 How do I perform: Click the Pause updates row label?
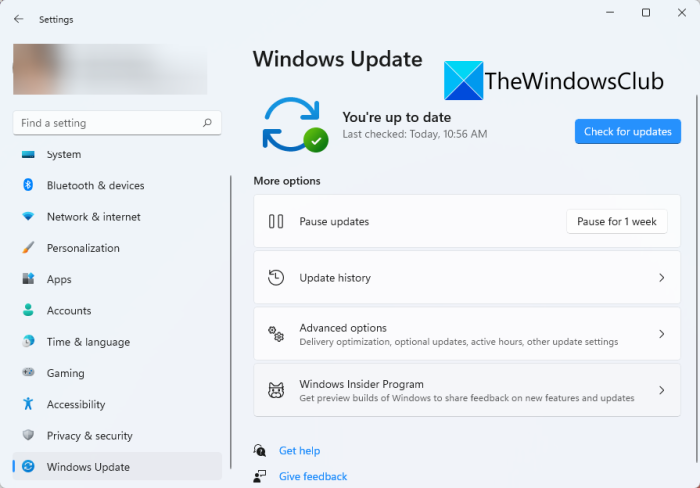click(x=334, y=221)
